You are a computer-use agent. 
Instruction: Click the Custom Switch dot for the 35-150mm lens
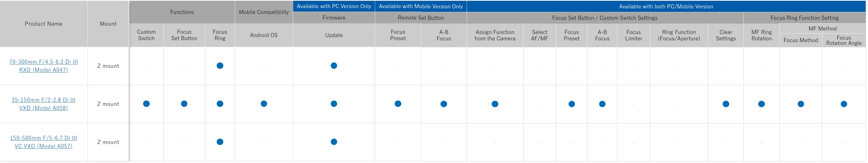[x=146, y=104]
